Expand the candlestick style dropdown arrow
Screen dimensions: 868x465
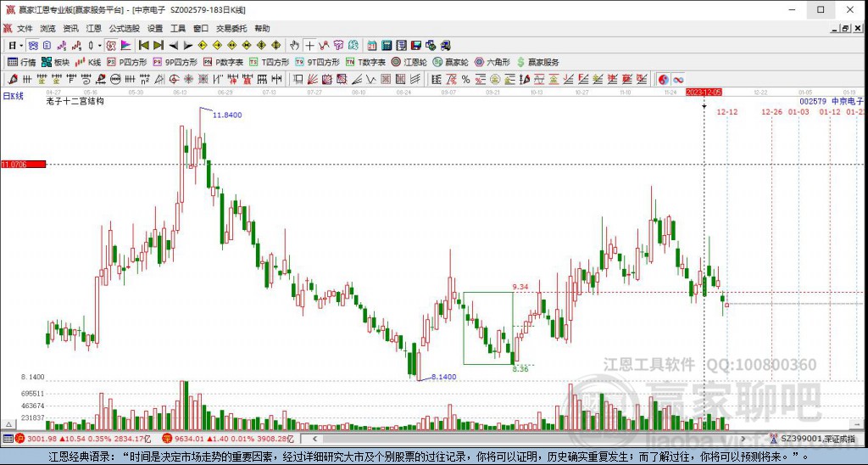click(x=100, y=46)
